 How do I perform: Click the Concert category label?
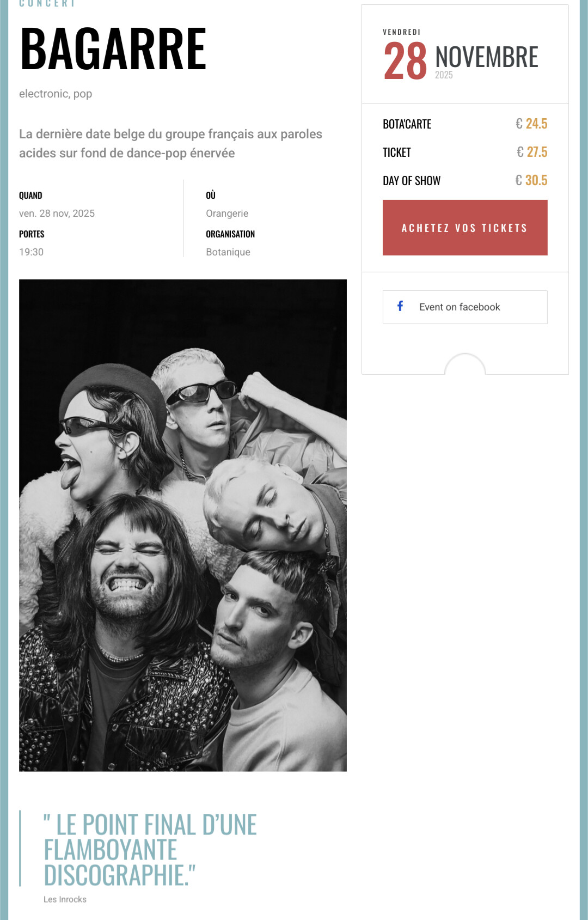pyautogui.click(x=47, y=3)
